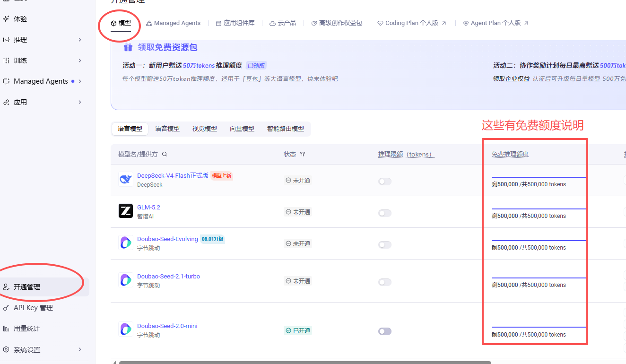Click the Doubao-Seed-2.1-turbo model logo
This screenshot has width=626, height=364.
coord(126,280)
